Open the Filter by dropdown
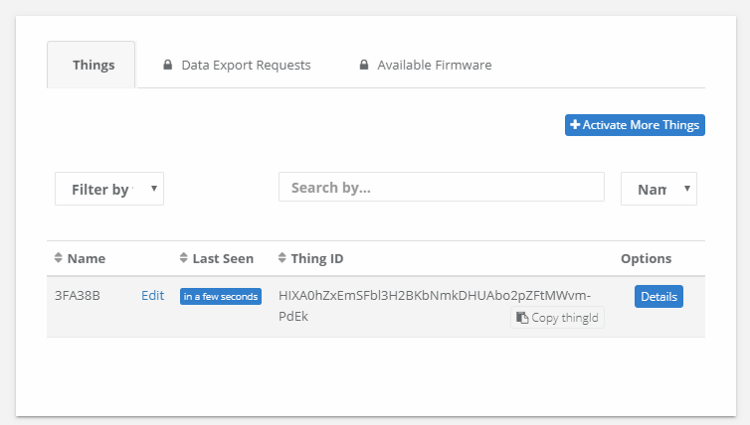This screenshot has height=425, width=750. [x=110, y=189]
